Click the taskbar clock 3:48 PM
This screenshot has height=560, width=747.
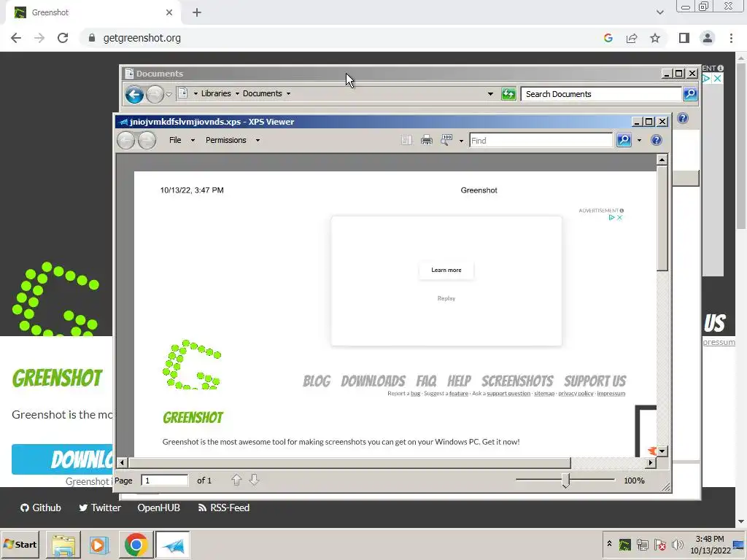click(710, 539)
